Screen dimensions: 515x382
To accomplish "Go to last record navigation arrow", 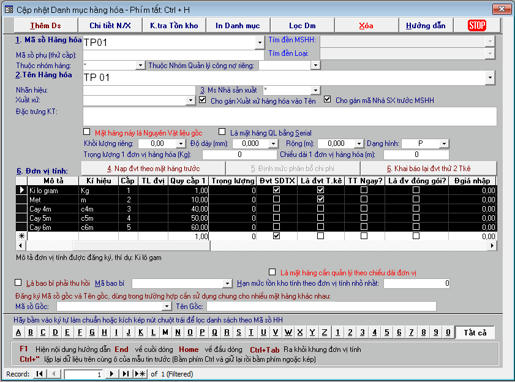I will pos(125,374).
